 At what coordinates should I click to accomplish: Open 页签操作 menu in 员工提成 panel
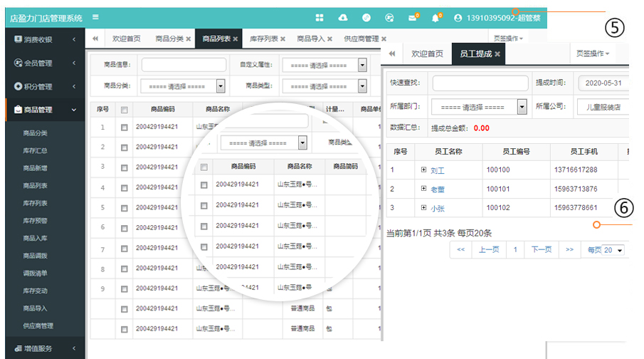pos(593,53)
